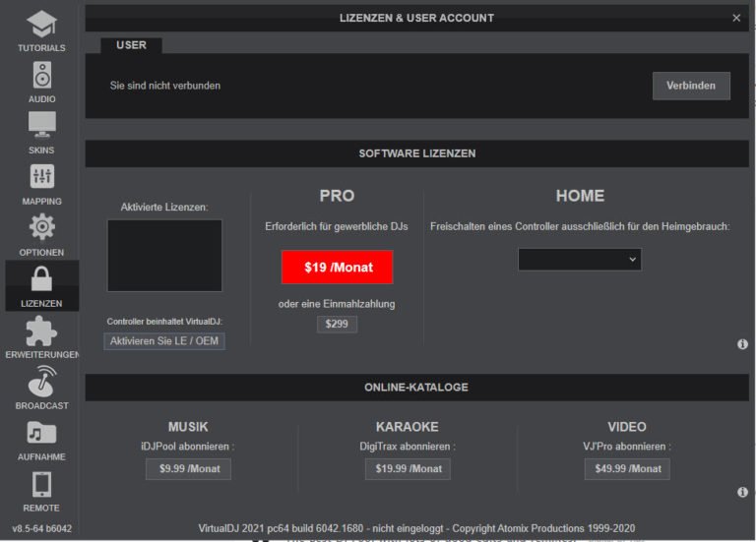Viewport: 756px width, 542px height.
Task: Click 'oder eine Einmahlzahlung' text
Action: (x=337, y=304)
